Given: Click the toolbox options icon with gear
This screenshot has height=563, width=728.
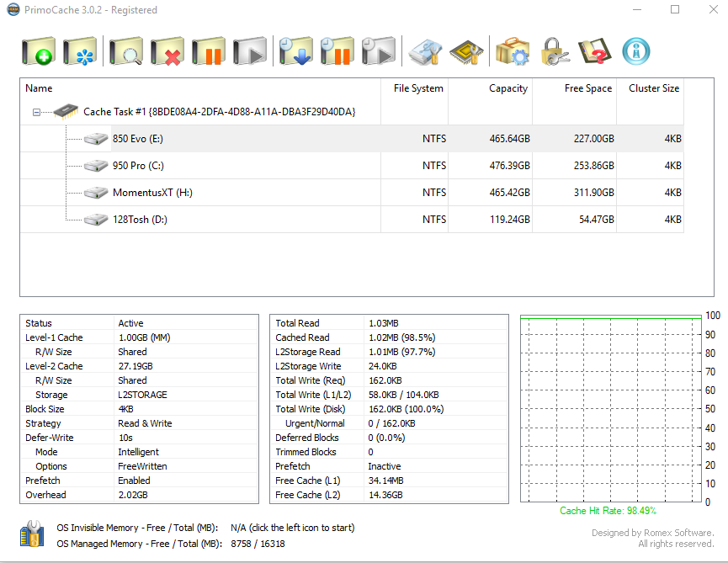Looking at the screenshot, I should pos(512,52).
